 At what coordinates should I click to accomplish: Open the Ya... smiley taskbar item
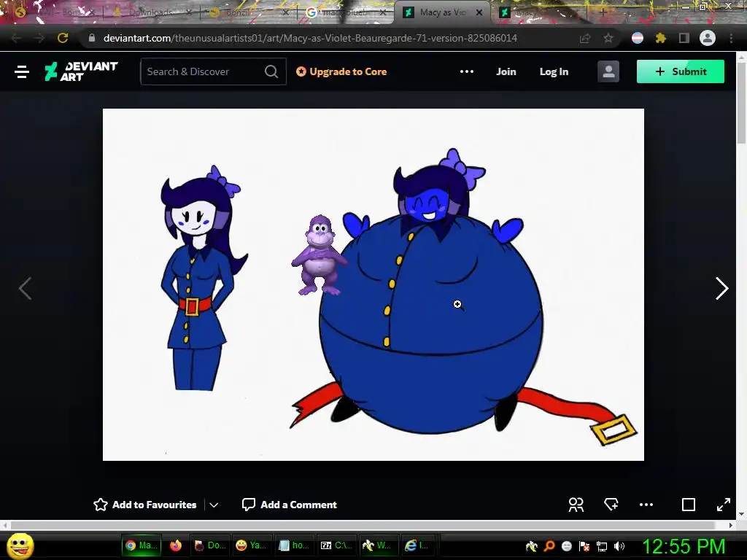coord(251,545)
